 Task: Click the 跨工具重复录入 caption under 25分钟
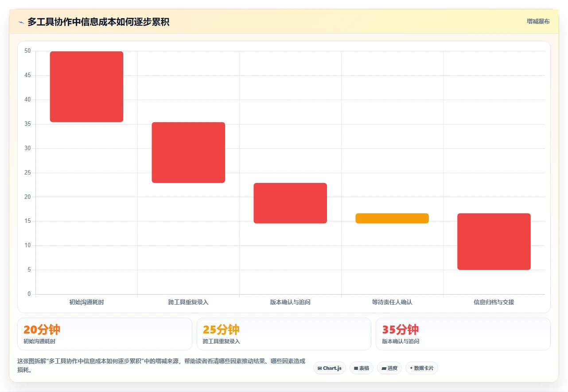click(222, 342)
